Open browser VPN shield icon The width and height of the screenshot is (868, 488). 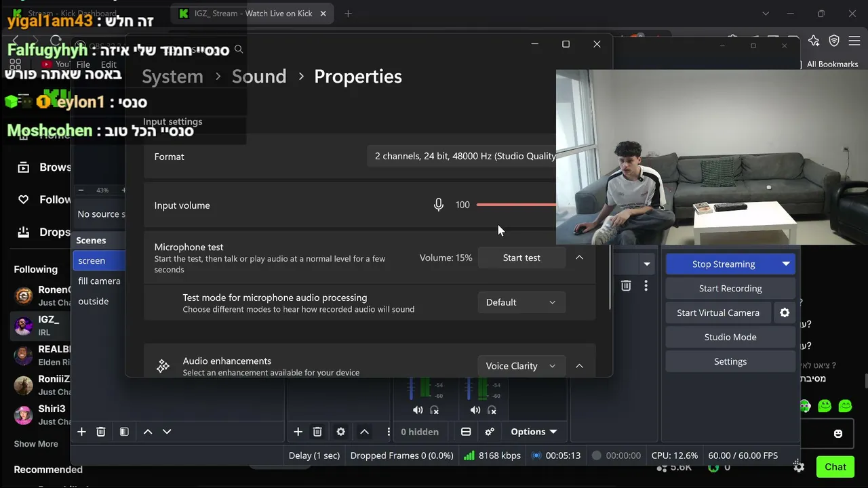(x=834, y=41)
